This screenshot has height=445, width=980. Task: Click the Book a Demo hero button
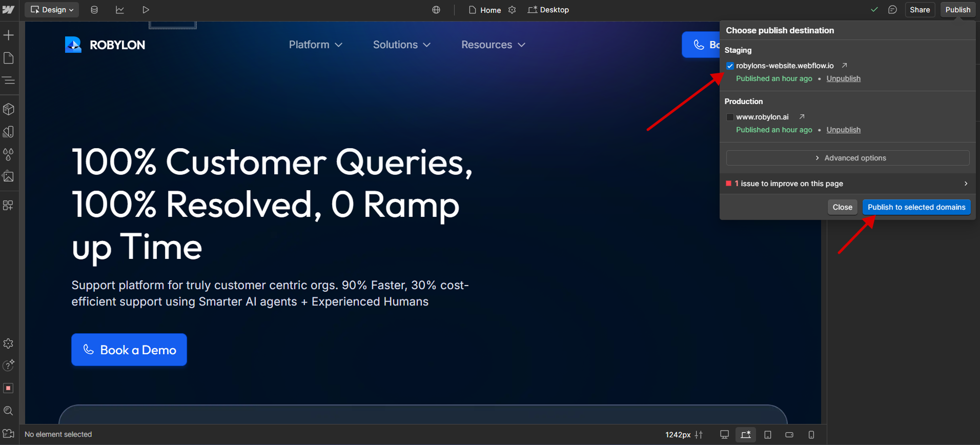point(129,350)
